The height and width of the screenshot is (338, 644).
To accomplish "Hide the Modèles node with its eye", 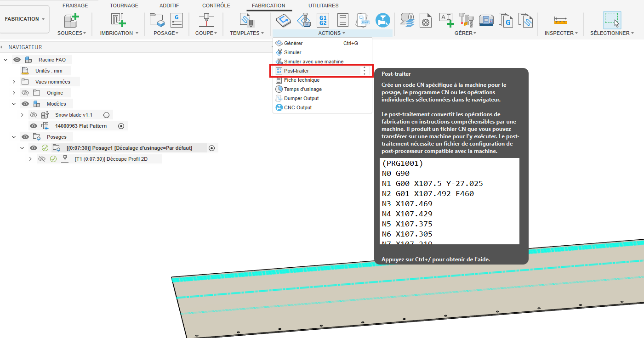I will [25, 104].
